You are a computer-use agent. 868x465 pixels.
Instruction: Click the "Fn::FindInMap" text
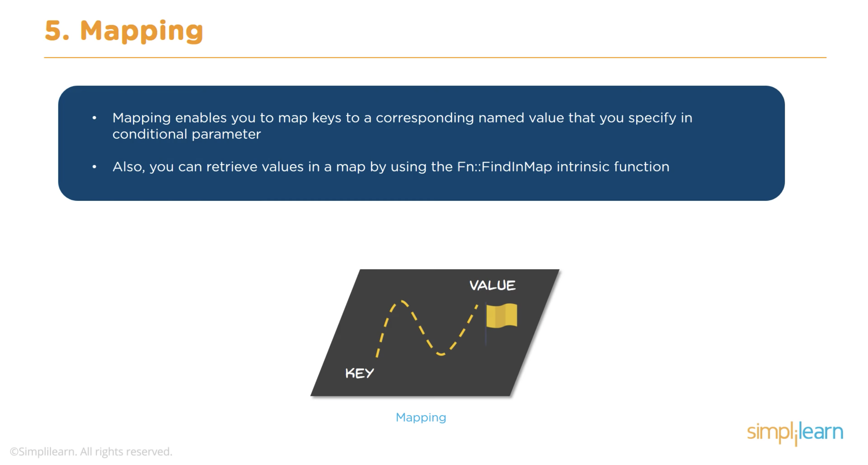(504, 167)
